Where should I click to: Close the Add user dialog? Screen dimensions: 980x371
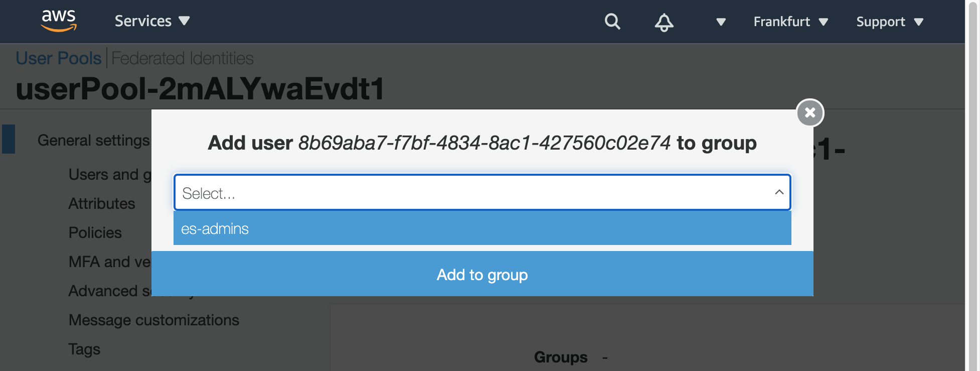click(810, 113)
